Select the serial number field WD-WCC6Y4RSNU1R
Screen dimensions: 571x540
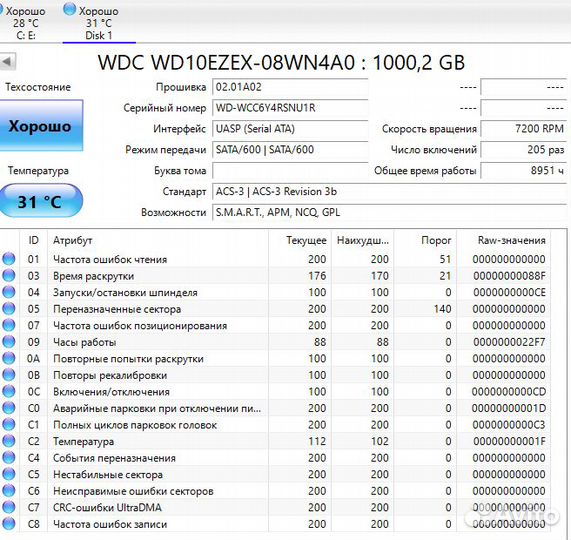tap(290, 108)
